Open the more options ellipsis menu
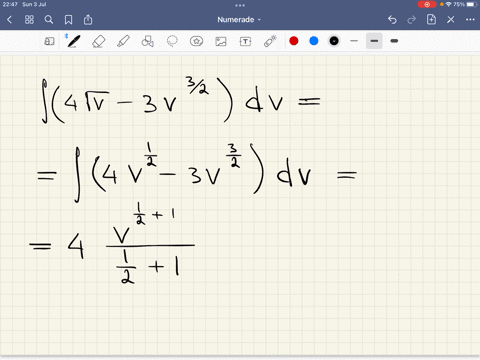The image size is (480, 360). point(470,20)
